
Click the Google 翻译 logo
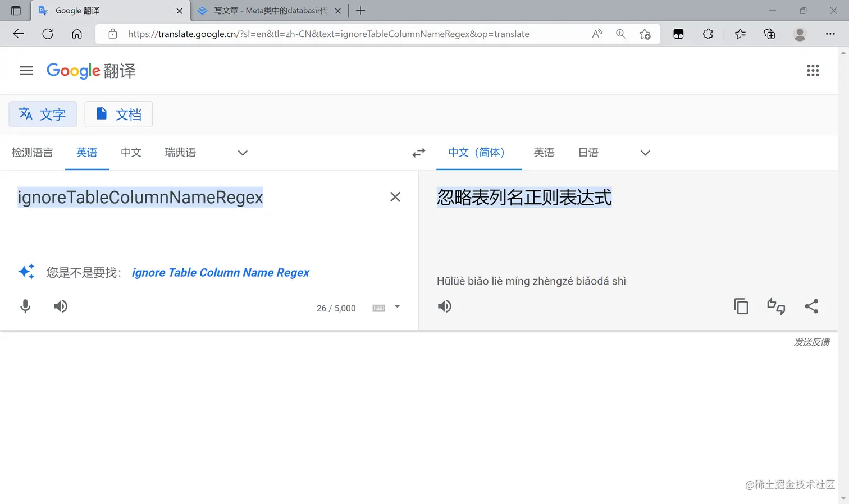pyautogui.click(x=91, y=71)
